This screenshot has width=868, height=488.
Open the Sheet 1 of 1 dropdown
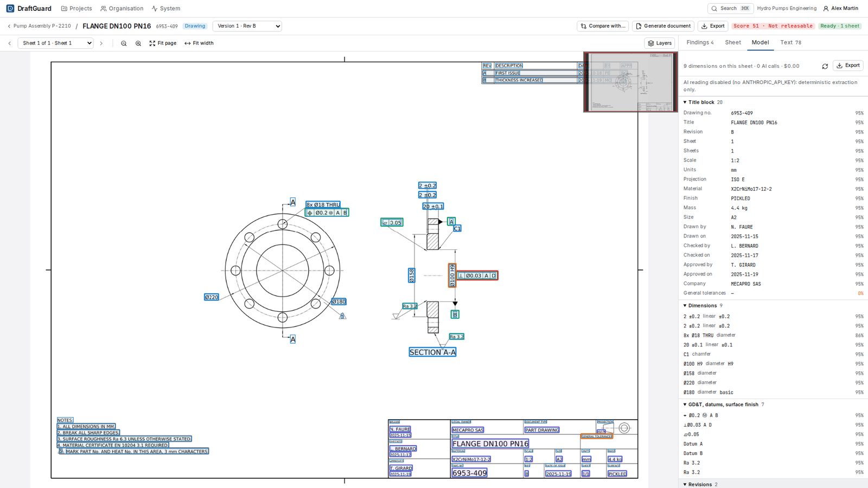pyautogui.click(x=56, y=43)
